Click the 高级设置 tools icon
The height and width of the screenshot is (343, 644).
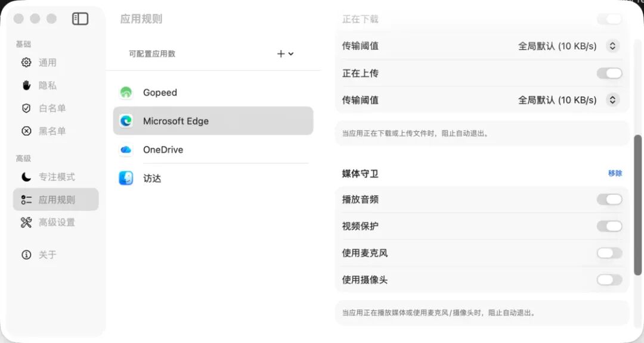26,222
